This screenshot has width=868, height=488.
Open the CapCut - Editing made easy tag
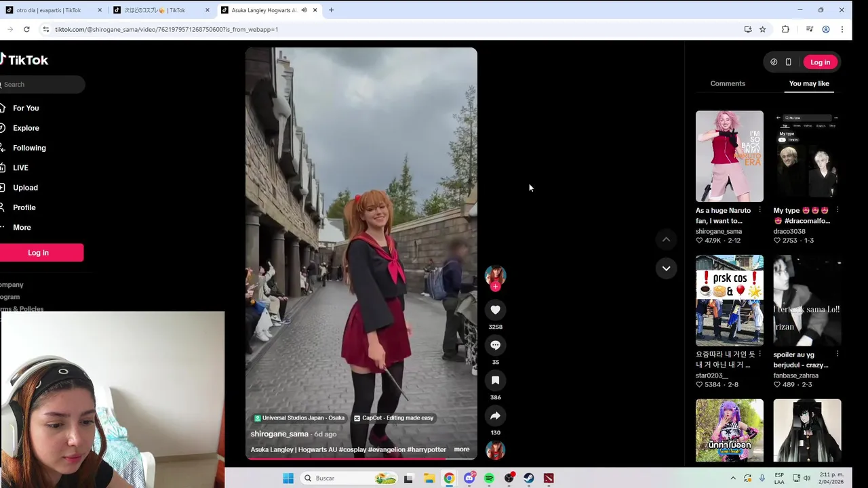(x=393, y=418)
